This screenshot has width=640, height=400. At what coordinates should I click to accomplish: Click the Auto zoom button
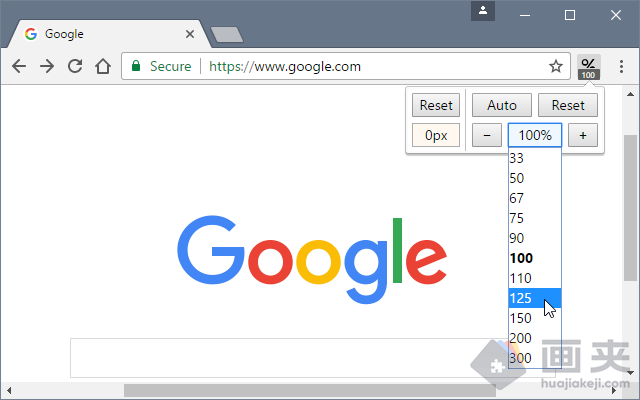502,105
